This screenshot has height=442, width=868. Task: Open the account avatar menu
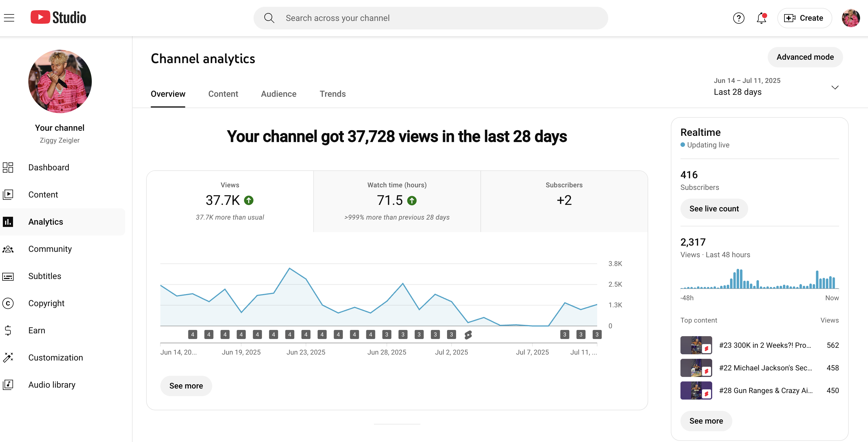coord(850,18)
